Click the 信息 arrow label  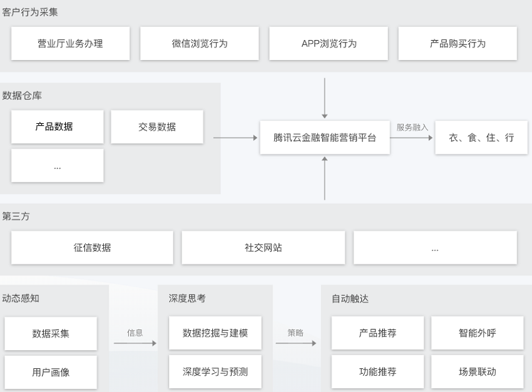pyautogui.click(x=135, y=333)
